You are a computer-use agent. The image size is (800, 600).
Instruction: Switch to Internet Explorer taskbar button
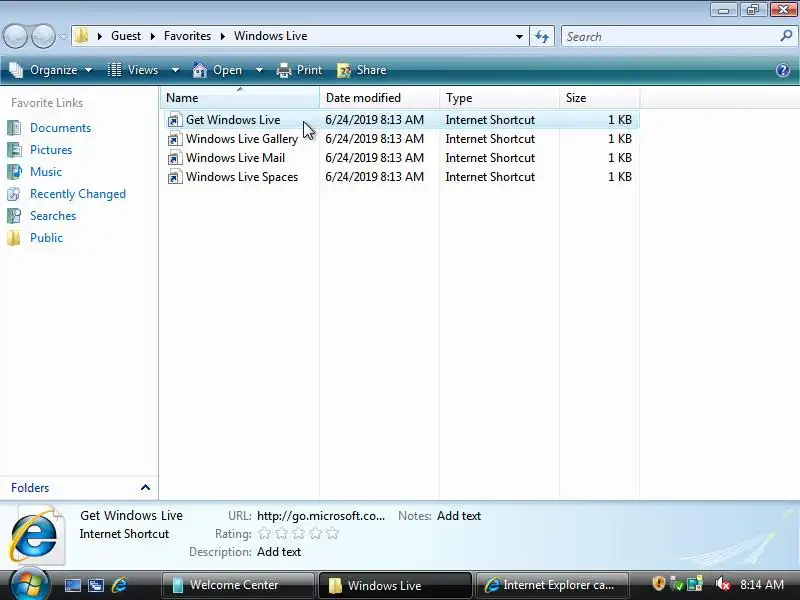pos(552,585)
